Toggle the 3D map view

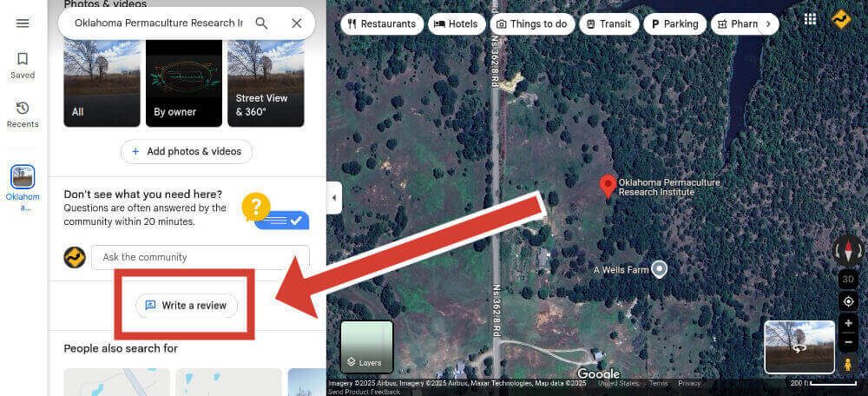click(848, 279)
